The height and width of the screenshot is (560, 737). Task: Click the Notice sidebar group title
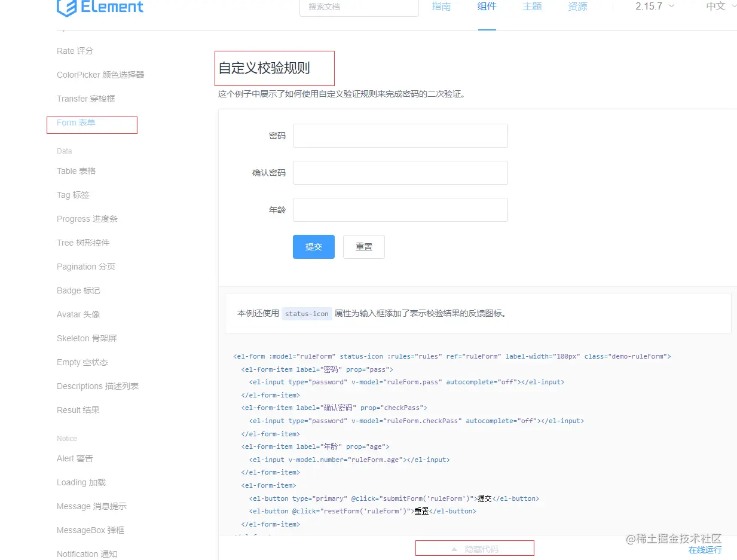tap(67, 439)
